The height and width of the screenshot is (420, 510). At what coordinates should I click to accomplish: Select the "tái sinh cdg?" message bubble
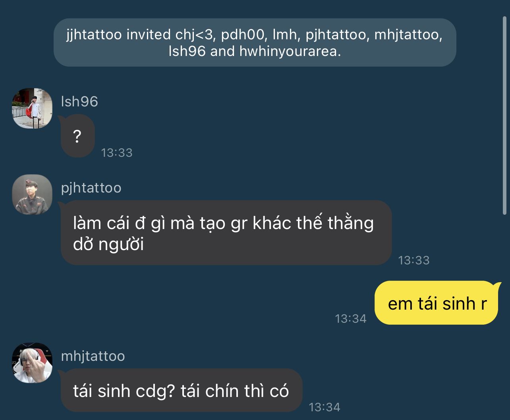181,391
